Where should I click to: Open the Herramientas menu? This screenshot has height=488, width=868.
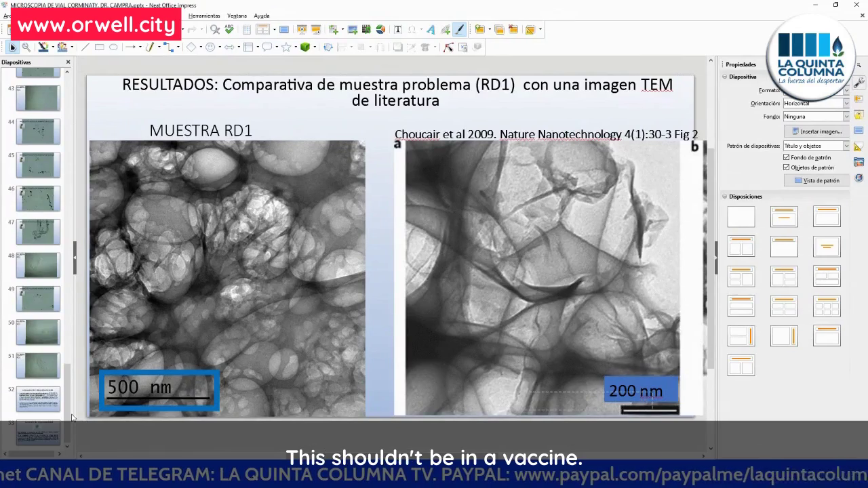pyautogui.click(x=204, y=16)
